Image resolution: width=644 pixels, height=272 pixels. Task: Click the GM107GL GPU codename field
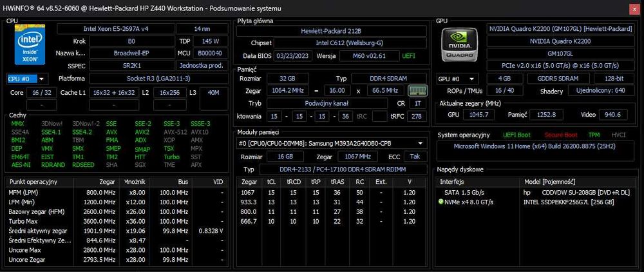click(561, 53)
